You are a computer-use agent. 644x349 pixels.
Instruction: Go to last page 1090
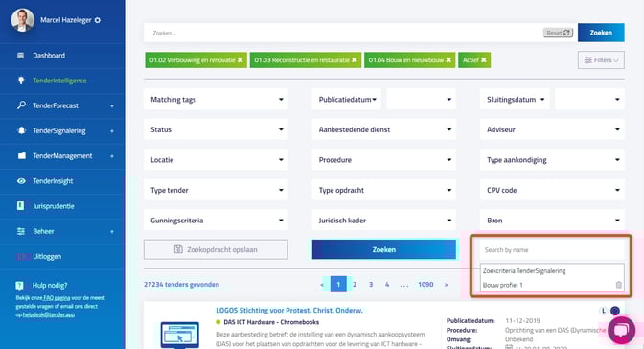(x=425, y=284)
